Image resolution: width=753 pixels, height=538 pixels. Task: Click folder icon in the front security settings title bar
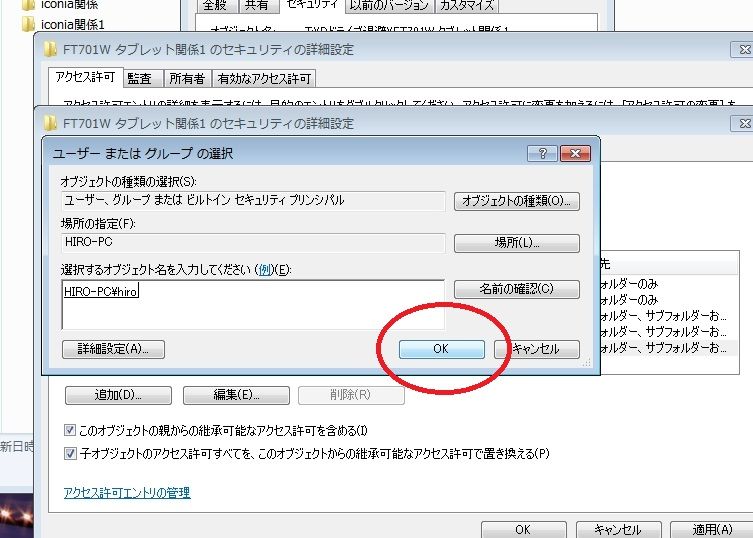[x=50, y=123]
